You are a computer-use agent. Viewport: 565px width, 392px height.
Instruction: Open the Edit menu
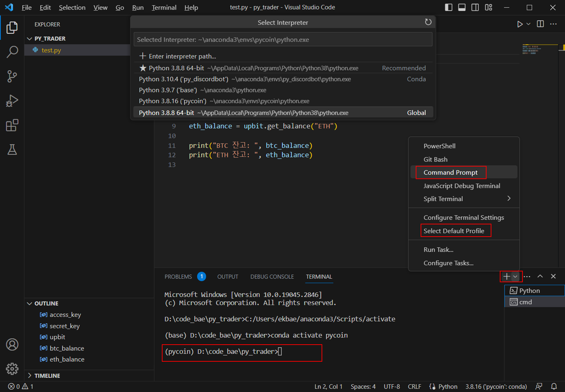click(45, 7)
